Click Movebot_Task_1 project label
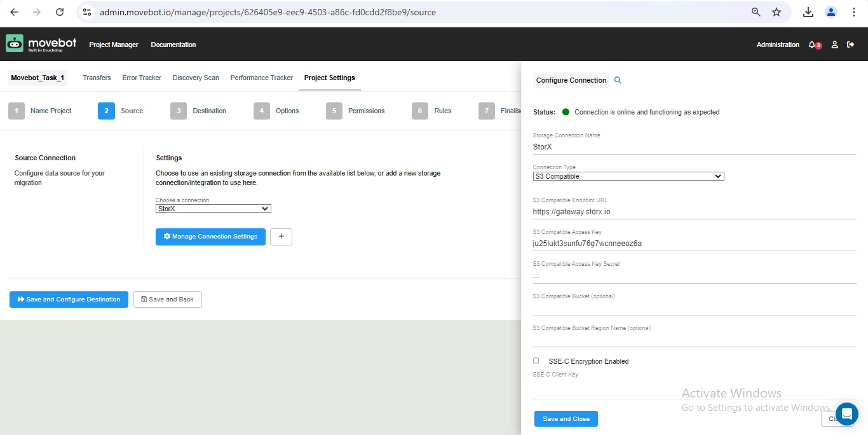 pyautogui.click(x=37, y=78)
